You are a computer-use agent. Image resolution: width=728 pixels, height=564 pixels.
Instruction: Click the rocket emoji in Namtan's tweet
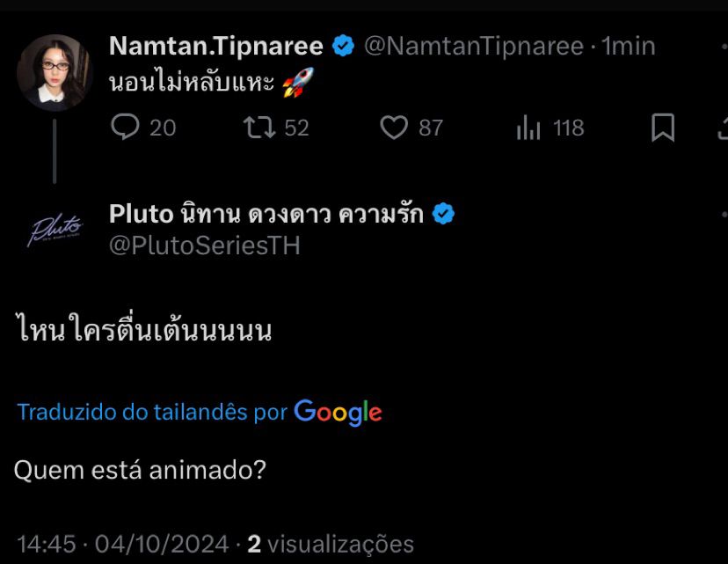[299, 84]
